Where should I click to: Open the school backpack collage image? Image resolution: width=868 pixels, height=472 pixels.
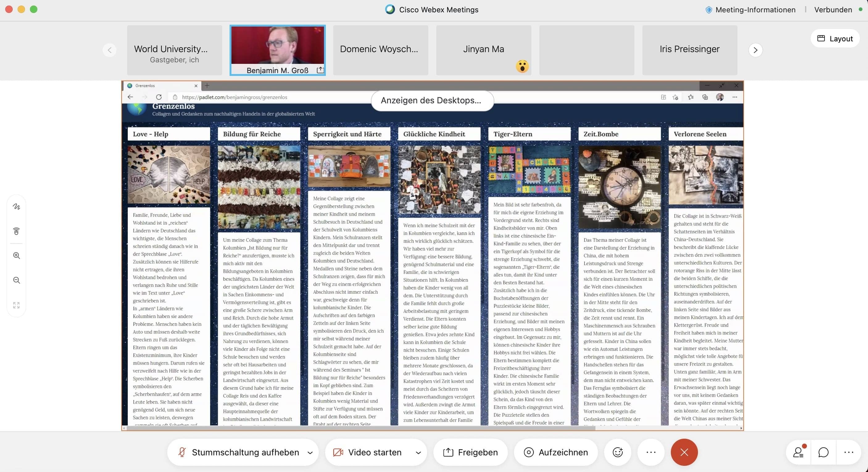click(x=349, y=166)
